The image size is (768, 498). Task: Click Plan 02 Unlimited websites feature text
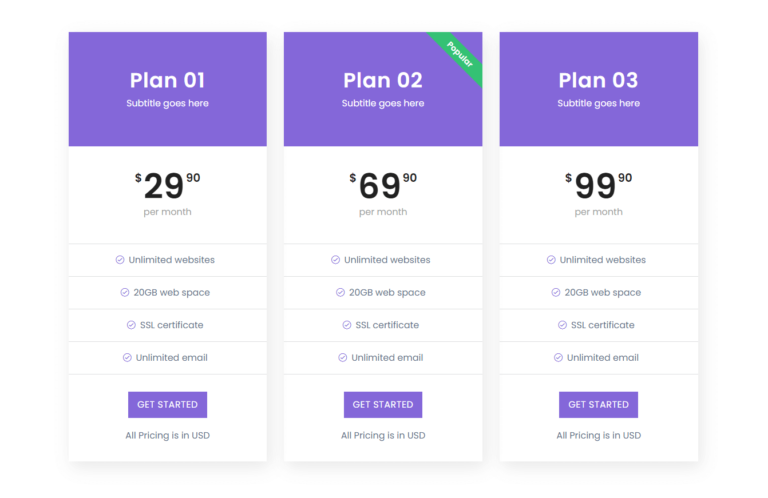[387, 260]
